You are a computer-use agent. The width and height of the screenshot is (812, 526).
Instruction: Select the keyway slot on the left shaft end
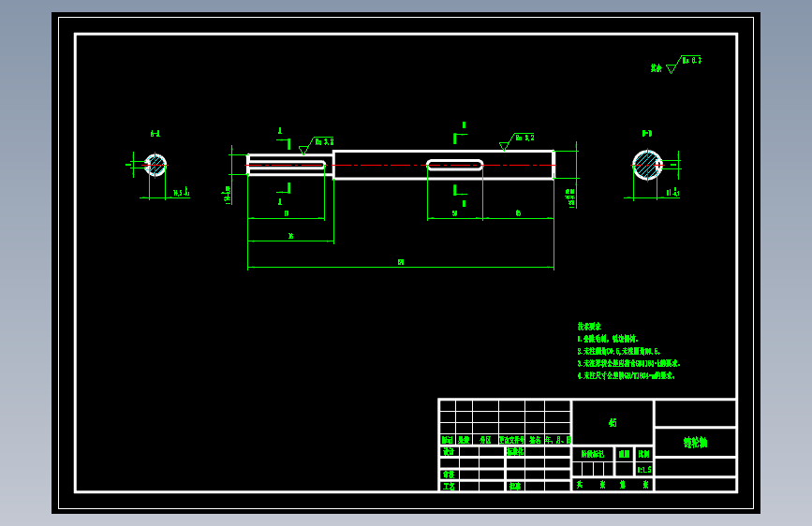[287, 165]
